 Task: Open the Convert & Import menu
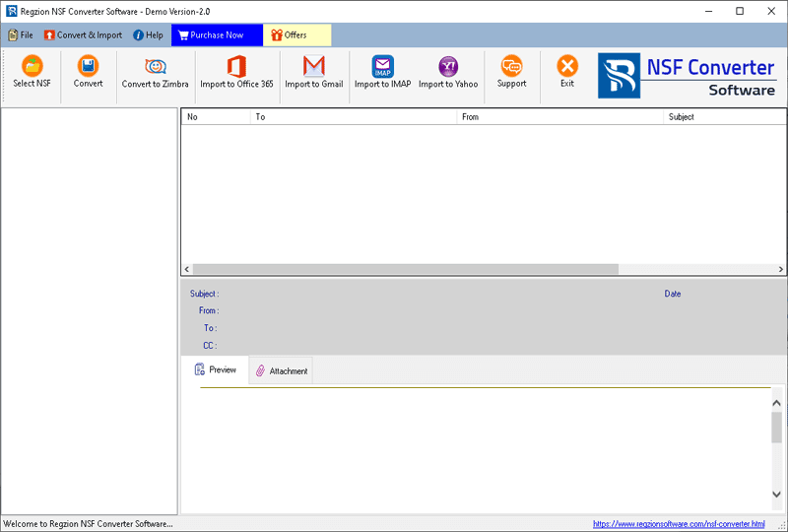[83, 35]
